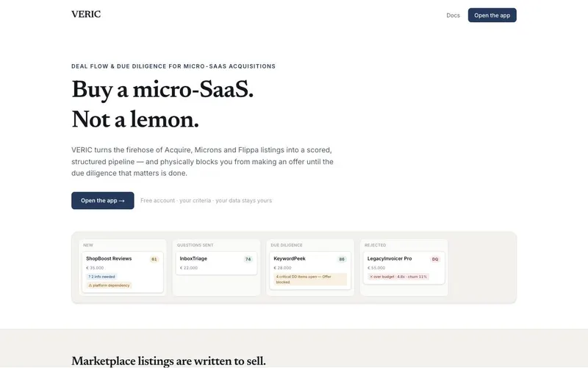Screen dimensions: 588x368
Task: Click the over budget churn tag
Action: pos(398,277)
